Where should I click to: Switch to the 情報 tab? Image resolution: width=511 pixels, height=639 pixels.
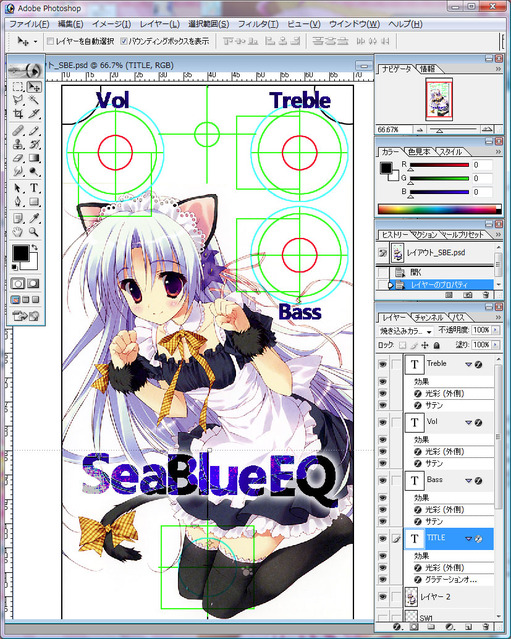pyautogui.click(x=427, y=69)
